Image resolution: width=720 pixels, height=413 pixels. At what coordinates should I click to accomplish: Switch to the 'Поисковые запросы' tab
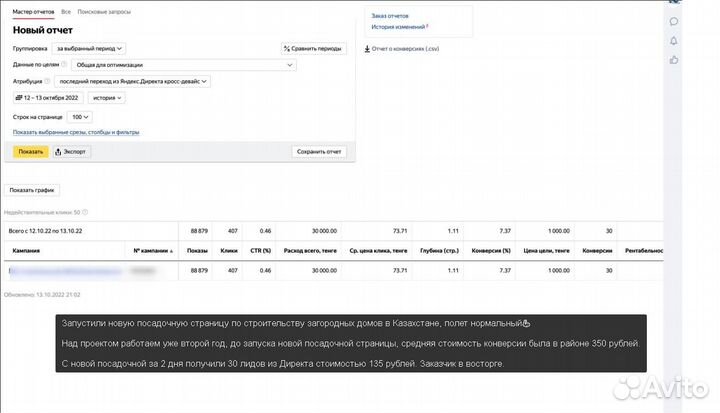(104, 11)
